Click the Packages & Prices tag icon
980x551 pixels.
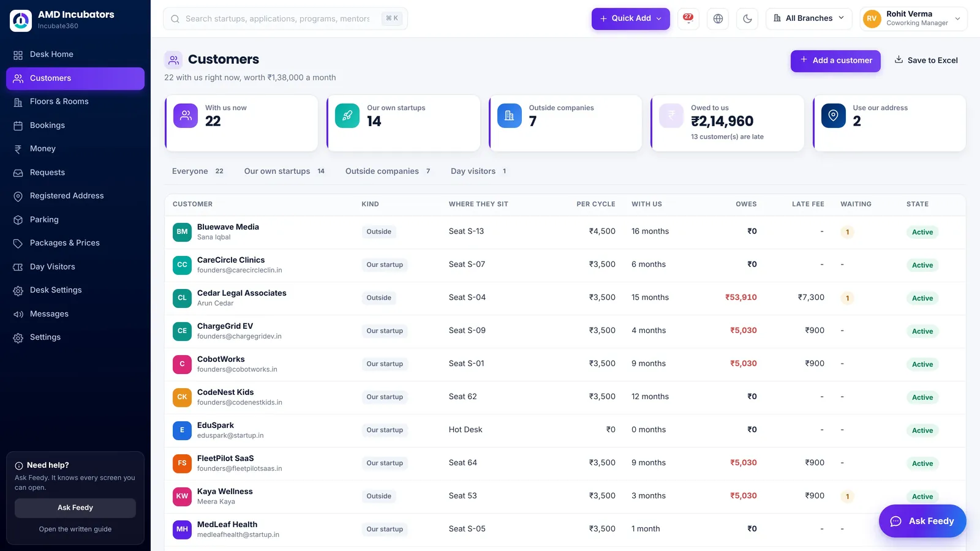18,244
